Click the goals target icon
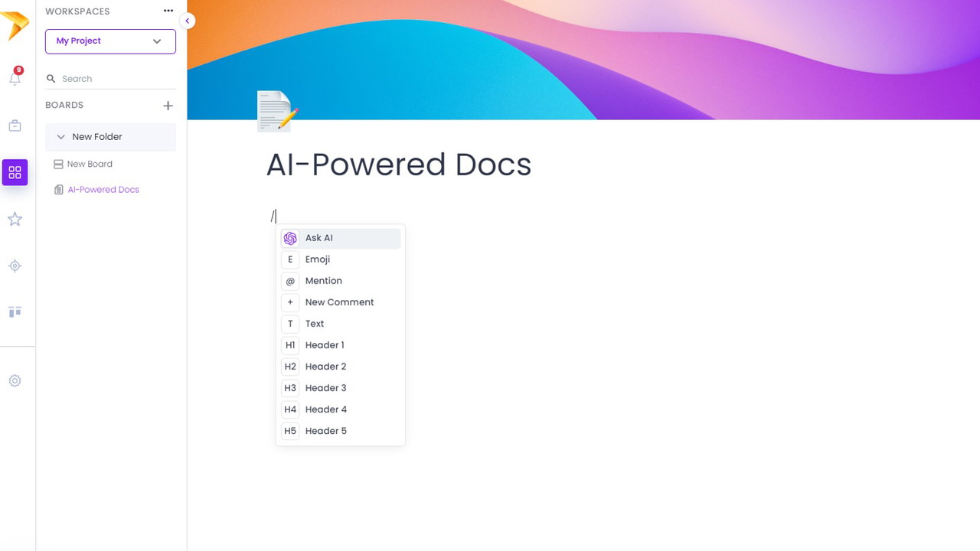Viewport: 980px width, 551px height. tap(15, 266)
